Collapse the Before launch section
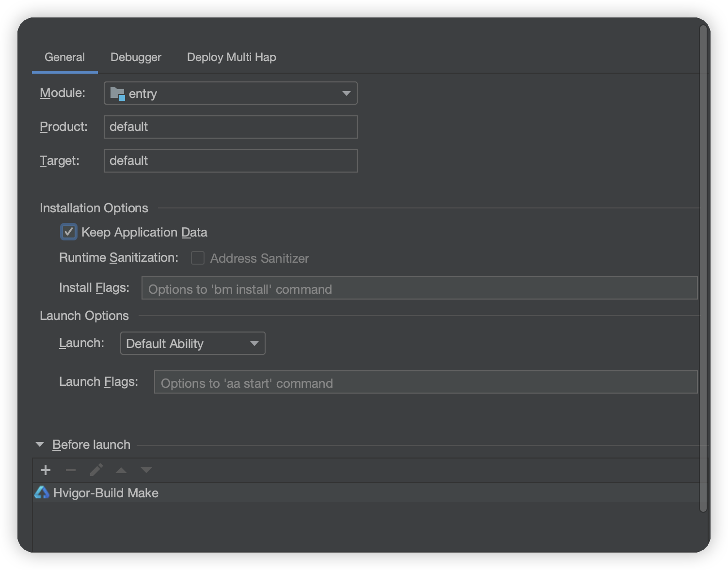The image size is (728, 570). coord(40,444)
